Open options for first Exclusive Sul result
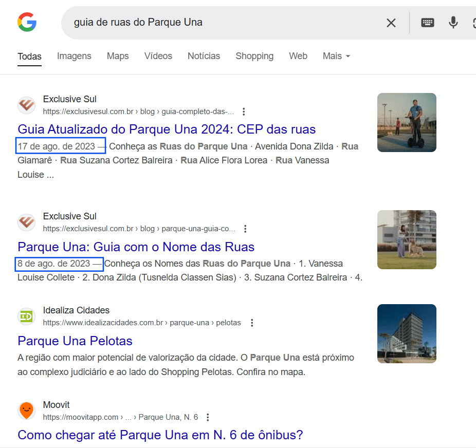Image resolution: width=476 pixels, height=448 pixels. [244, 111]
